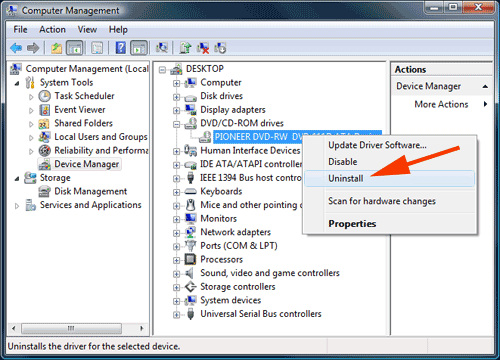Choose Disable from the context menu
This screenshot has width=500, height=360.
[389, 162]
